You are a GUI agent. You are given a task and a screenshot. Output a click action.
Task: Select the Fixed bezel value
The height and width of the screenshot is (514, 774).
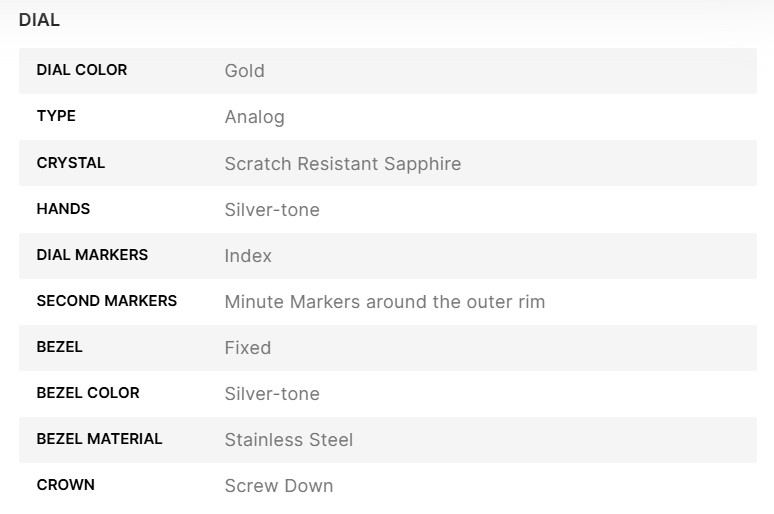[x=247, y=347]
